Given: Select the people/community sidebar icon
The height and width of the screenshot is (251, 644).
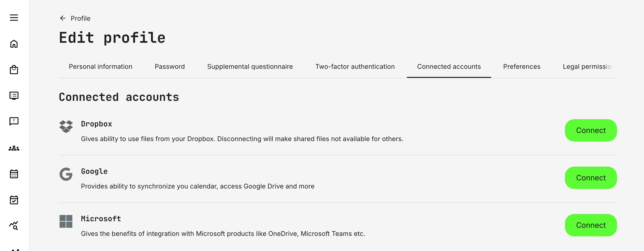Looking at the screenshot, I should point(14,148).
